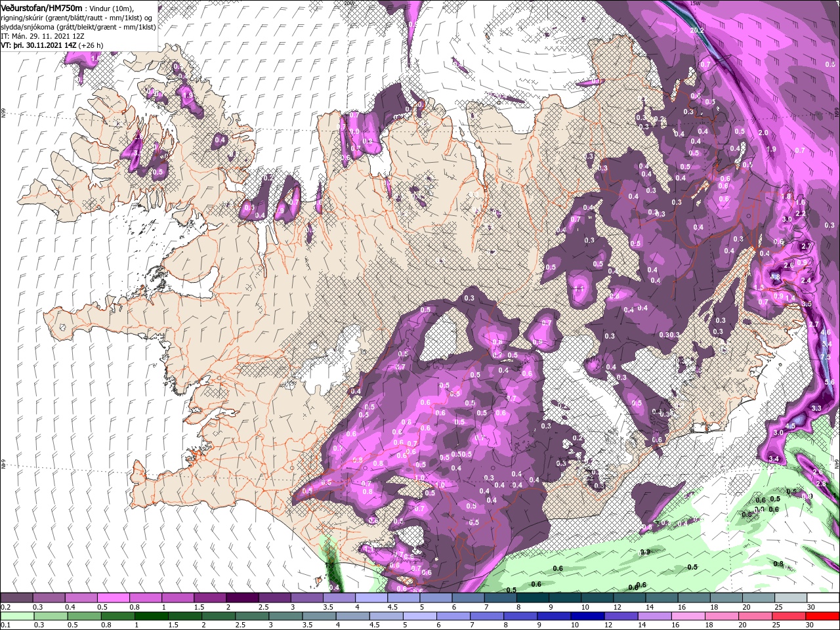Click the 20.2 precipitation value on the map
Viewport: 840px width, 630px height.
(697, 30)
